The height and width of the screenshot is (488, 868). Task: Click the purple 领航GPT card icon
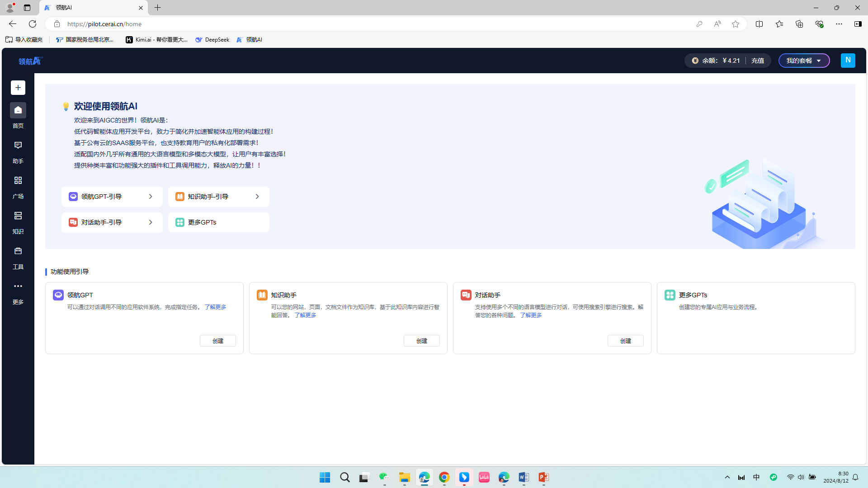tap(58, 295)
